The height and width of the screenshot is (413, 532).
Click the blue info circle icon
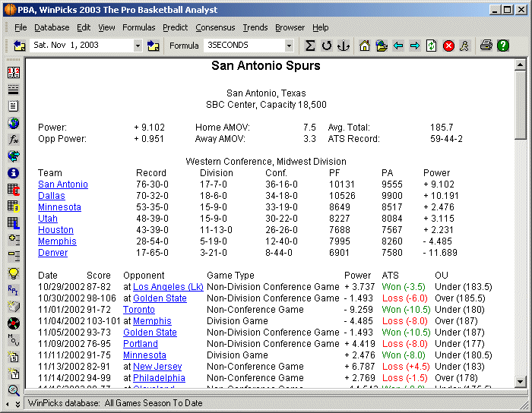(x=14, y=173)
